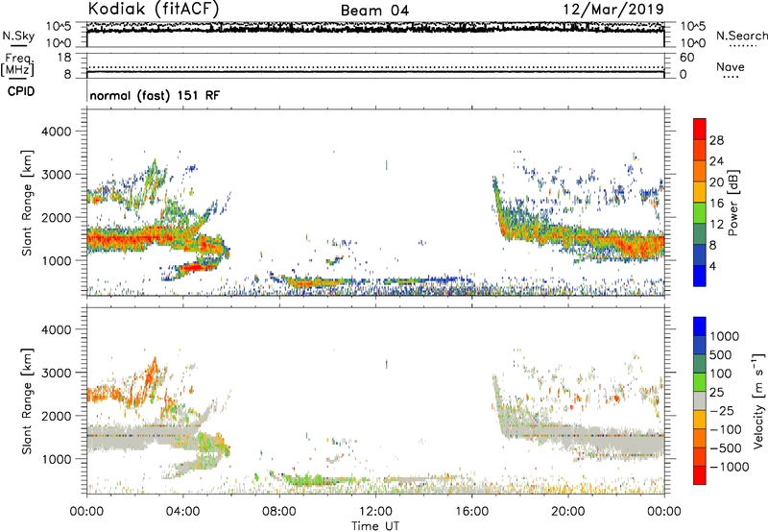Click the 'CPID' row label
The width and height of the screenshot is (768, 532).
[x=21, y=91]
